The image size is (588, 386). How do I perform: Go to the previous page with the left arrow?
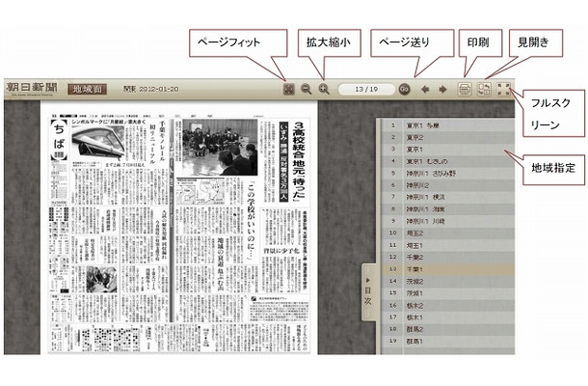425,90
